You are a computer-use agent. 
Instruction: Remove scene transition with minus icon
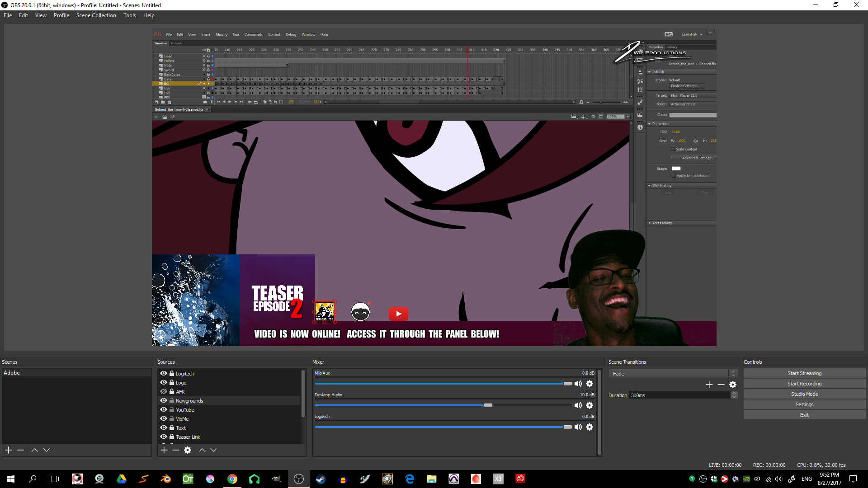721,385
